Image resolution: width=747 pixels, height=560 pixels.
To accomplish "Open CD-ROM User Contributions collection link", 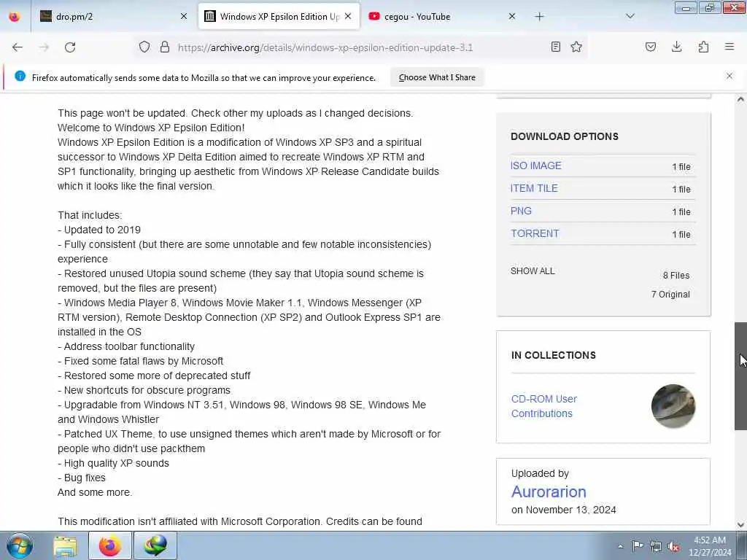I will click(x=544, y=406).
